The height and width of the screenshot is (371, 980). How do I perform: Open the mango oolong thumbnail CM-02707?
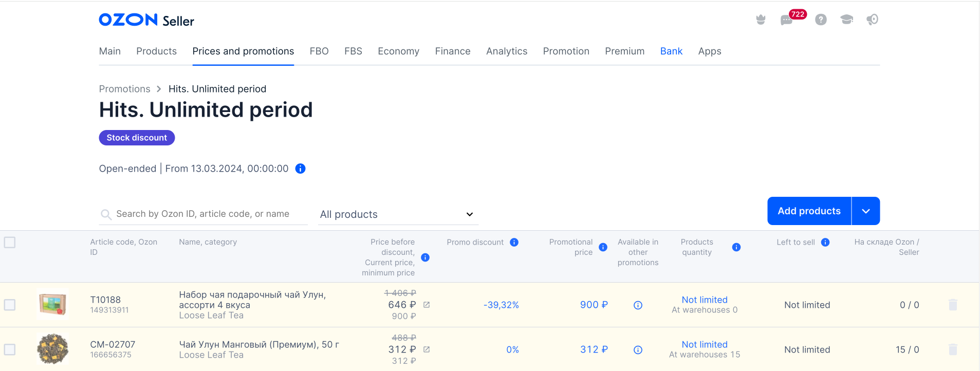tap(53, 349)
